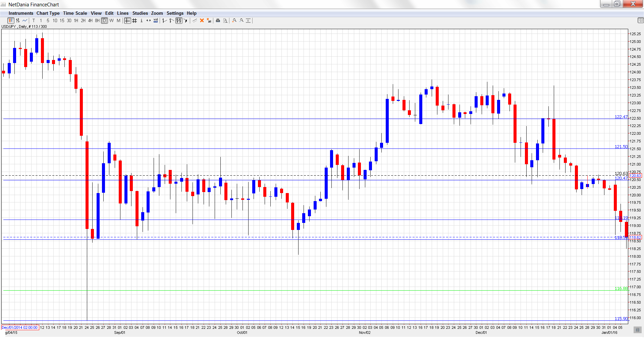Screen dimensions: 644x362
Task: Toggle the volume display icon
Action: click(x=156, y=21)
